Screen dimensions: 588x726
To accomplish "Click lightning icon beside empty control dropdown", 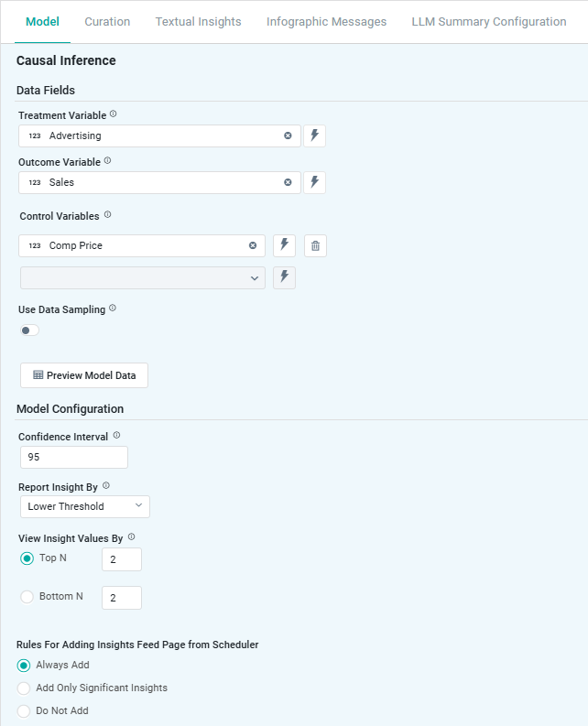I will pos(284,278).
